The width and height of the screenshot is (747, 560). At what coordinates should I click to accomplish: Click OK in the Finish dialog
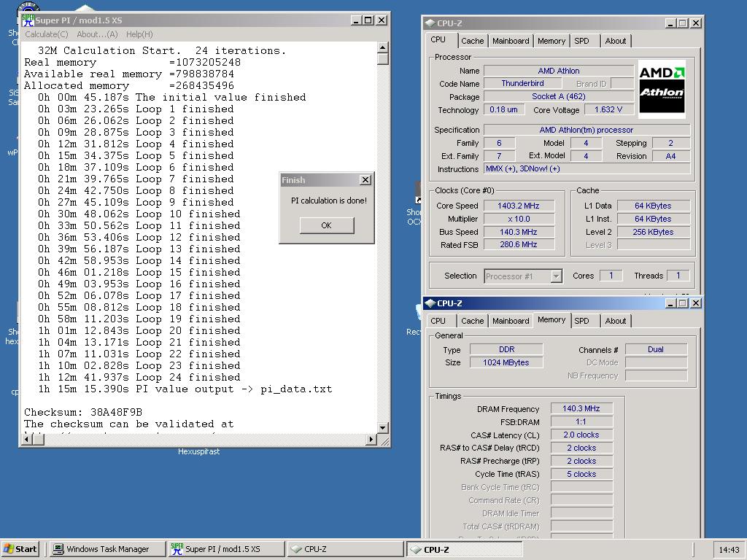tap(326, 225)
